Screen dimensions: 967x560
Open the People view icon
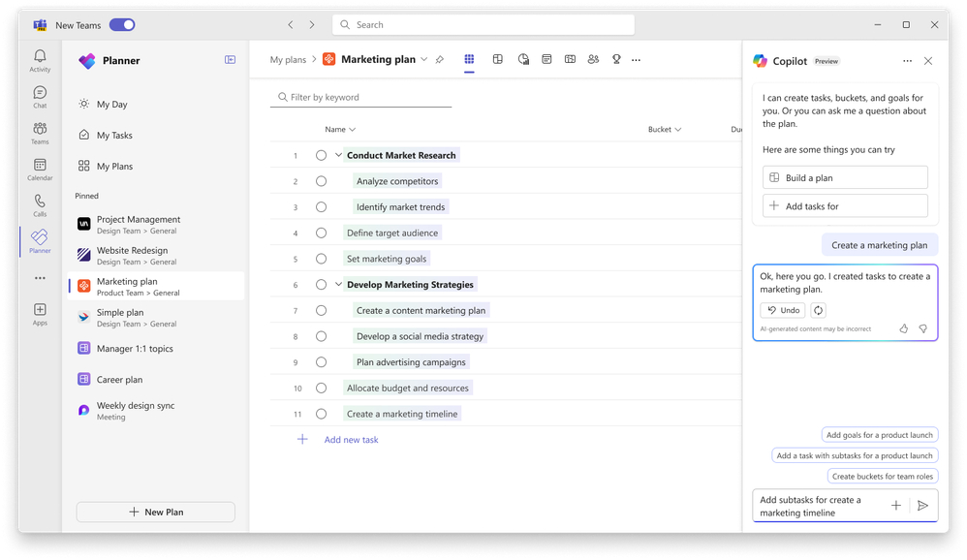[x=593, y=59]
